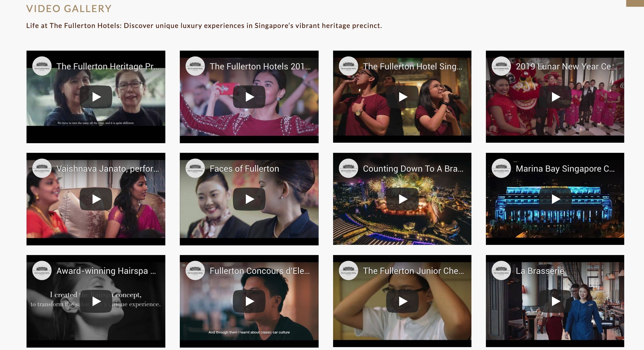Play the Award-winning Hairspa video

96,301
